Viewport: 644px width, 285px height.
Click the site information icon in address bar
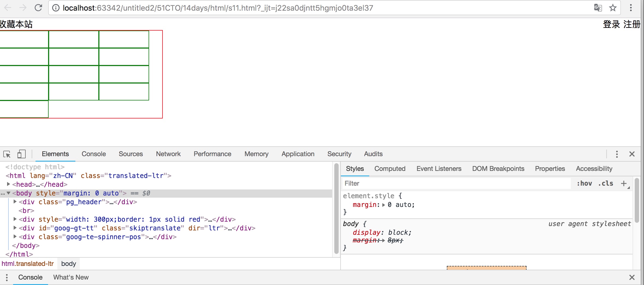point(56,8)
